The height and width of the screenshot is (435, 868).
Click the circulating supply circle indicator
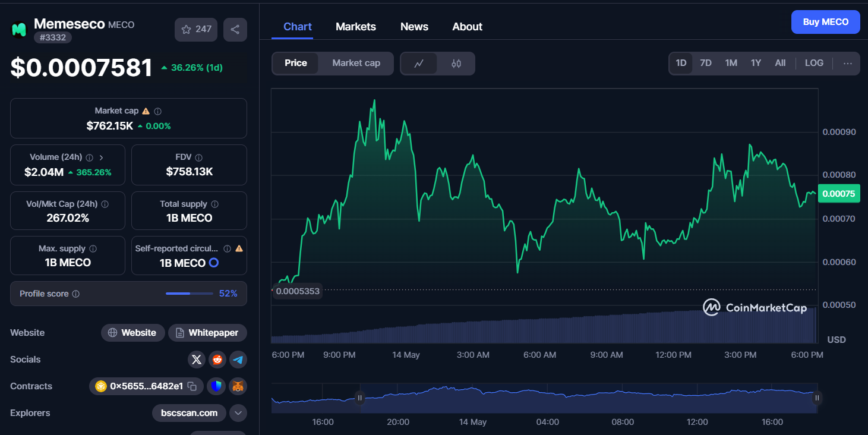[214, 263]
